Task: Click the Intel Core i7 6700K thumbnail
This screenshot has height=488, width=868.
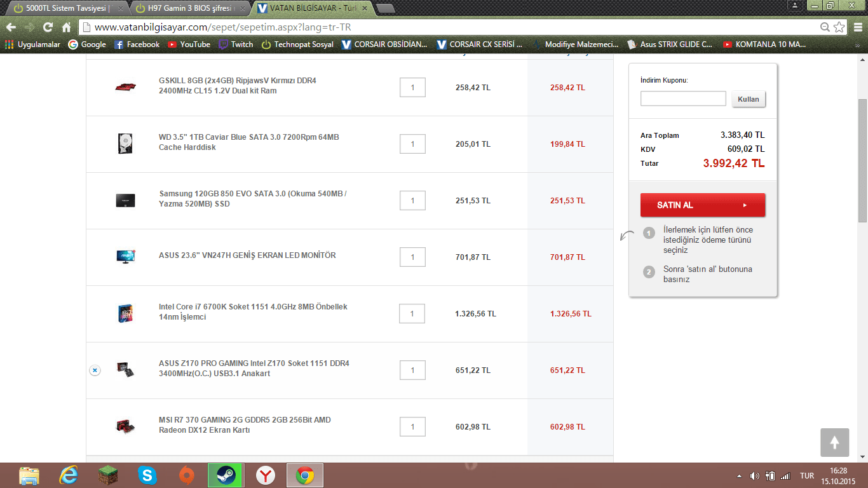Action: (x=125, y=313)
